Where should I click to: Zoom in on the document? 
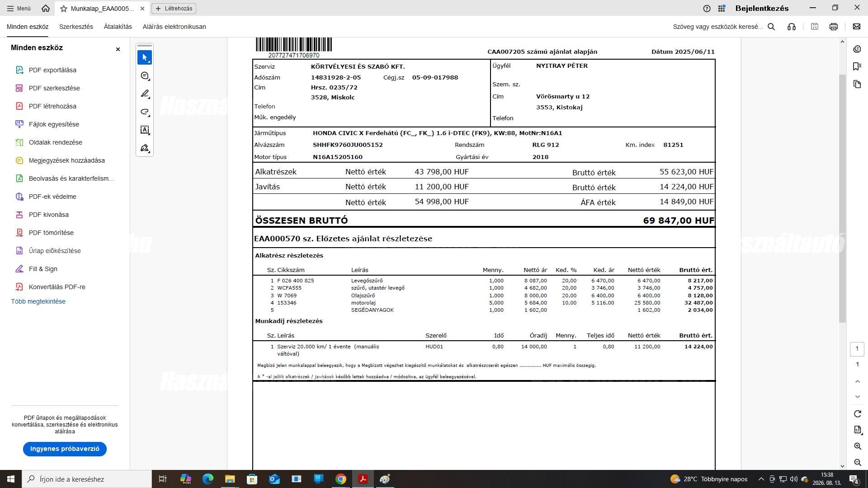coord(857,446)
